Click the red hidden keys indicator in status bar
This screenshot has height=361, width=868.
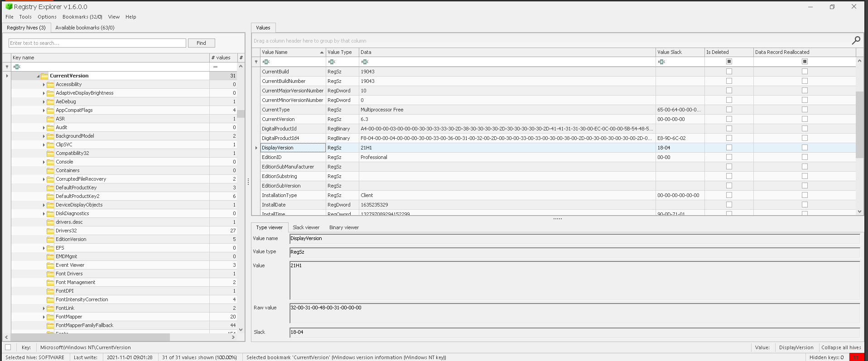pos(856,357)
